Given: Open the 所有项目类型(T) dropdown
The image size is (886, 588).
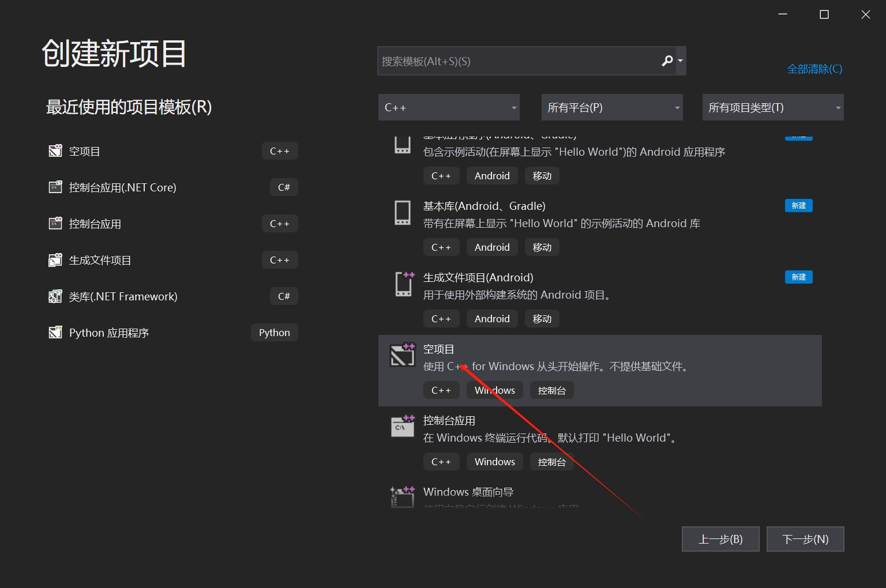Looking at the screenshot, I should point(773,107).
